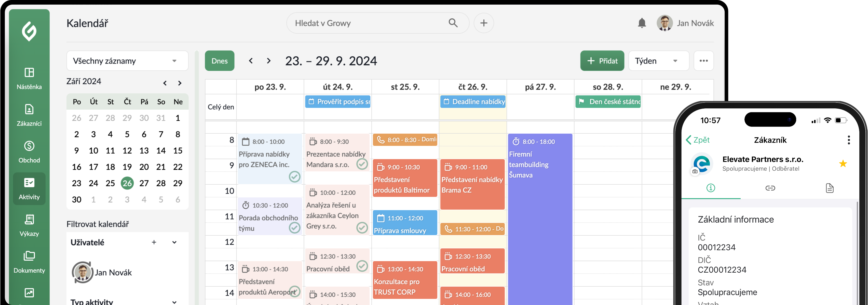The width and height of the screenshot is (868, 305).
Task: Expand the Typ aktivity filter section
Action: (x=174, y=302)
